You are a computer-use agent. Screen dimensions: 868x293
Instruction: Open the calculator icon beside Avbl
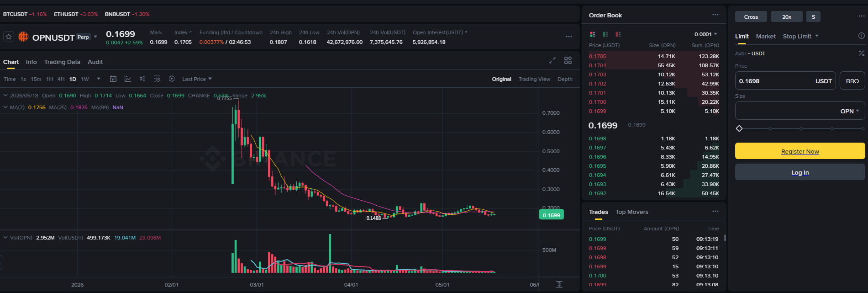(x=862, y=53)
